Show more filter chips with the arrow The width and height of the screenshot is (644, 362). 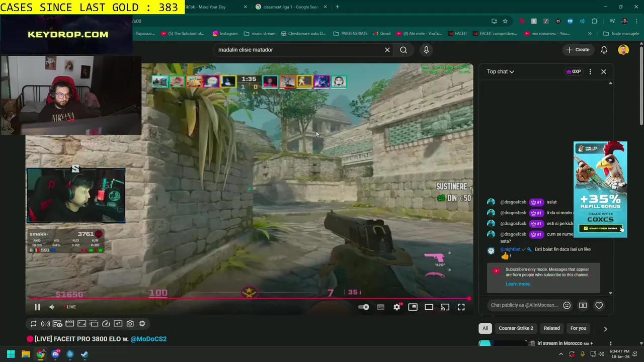605,329
